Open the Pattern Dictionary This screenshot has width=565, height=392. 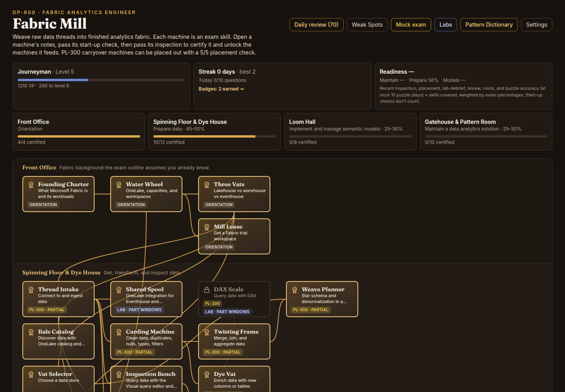click(x=489, y=25)
